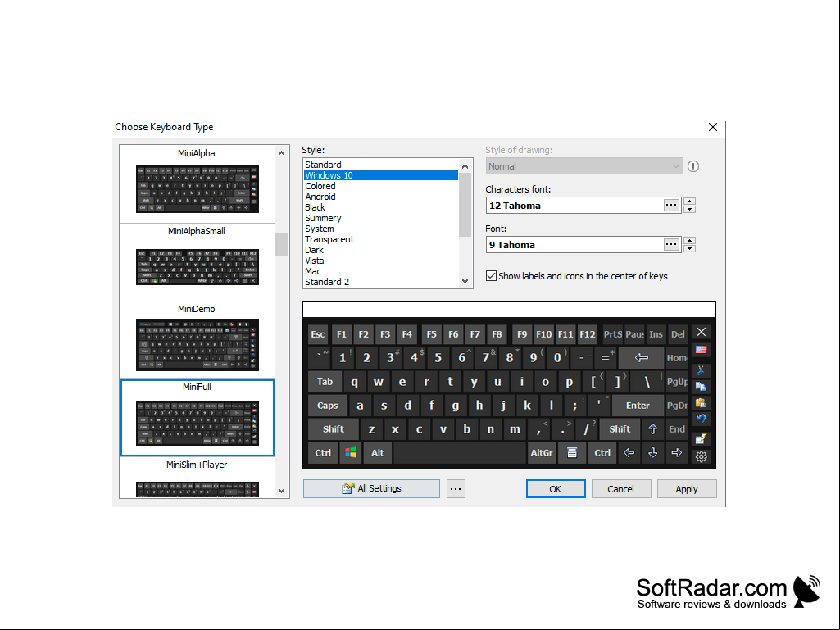
Task: Click the scissors Cut icon on keyboard
Action: (701, 369)
